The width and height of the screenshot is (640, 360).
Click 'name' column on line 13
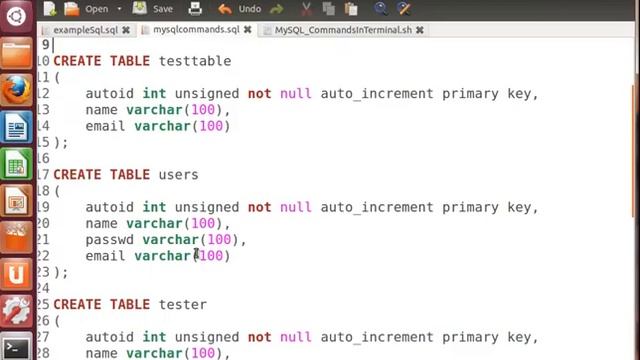pyautogui.click(x=102, y=110)
